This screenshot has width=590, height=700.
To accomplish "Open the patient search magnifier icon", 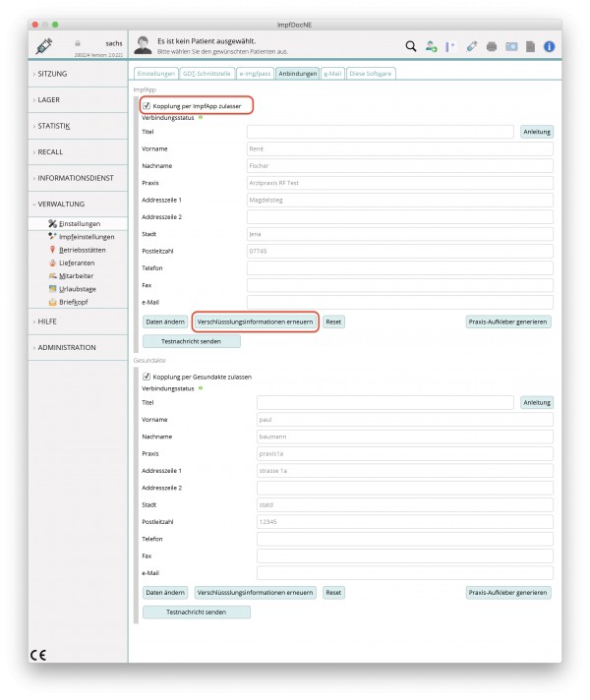I will [x=410, y=46].
